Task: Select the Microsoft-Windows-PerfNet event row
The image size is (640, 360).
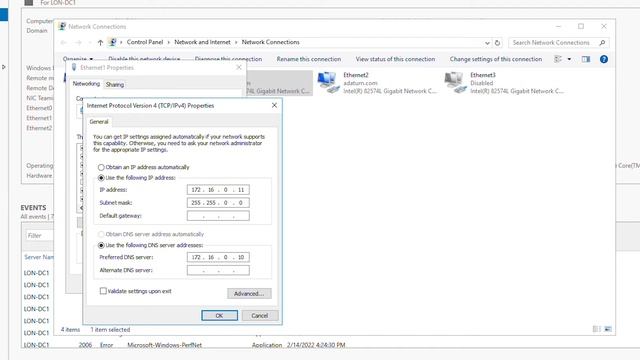Action: [184, 345]
